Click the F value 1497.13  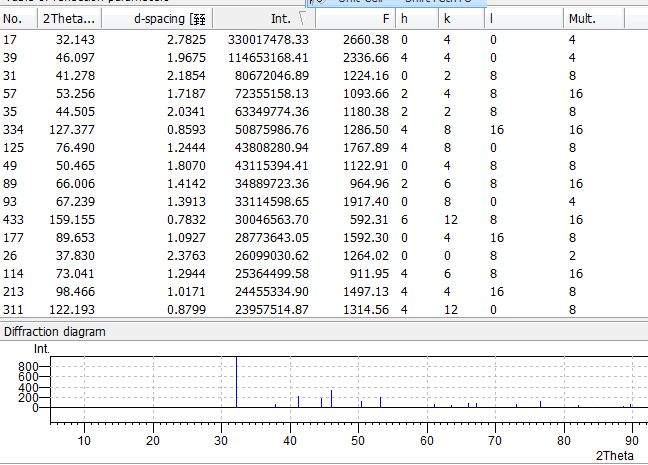366,292
